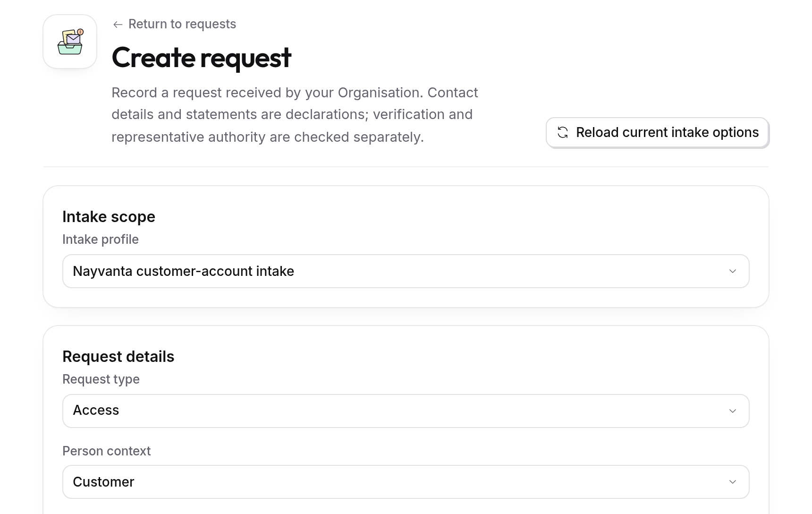Viewport: 812px width, 514px height.
Task: Click the Intake profile field label
Action: coord(101,240)
